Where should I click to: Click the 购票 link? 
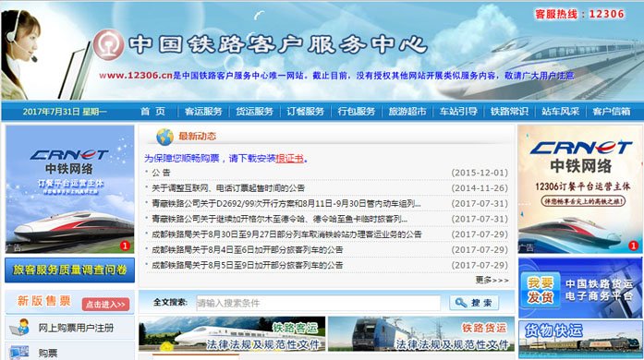(48, 353)
